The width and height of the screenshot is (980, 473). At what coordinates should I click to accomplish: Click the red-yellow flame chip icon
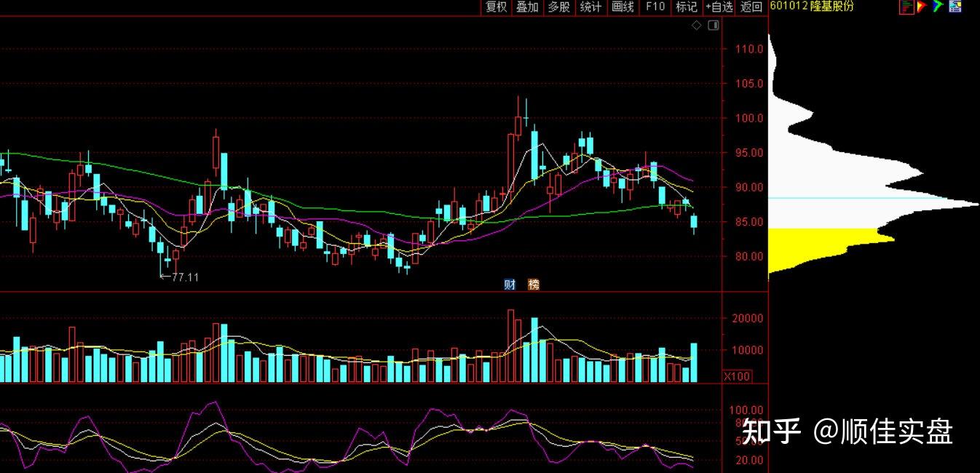pyautogui.click(x=922, y=7)
